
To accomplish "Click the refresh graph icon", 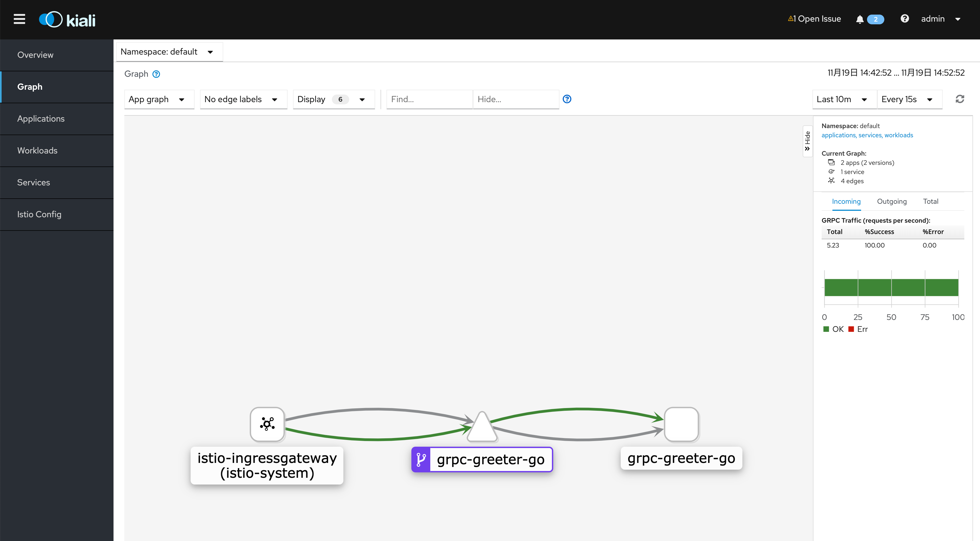I will [959, 99].
